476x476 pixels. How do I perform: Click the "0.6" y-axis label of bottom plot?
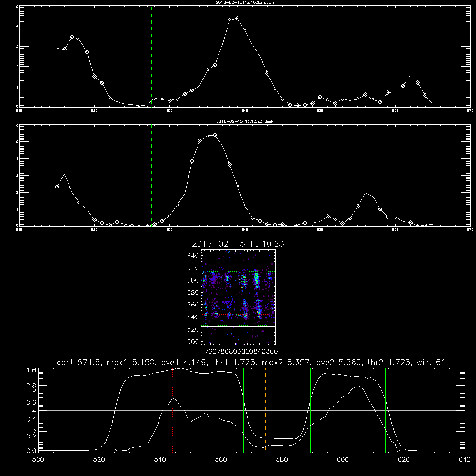click(x=31, y=402)
